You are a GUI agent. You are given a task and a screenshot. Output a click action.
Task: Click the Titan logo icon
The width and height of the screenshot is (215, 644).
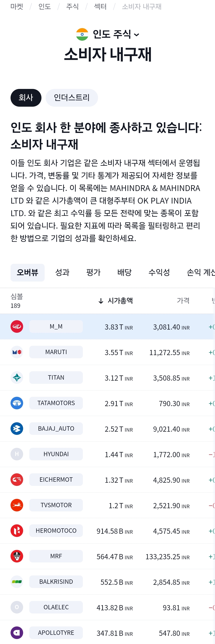tap(17, 377)
